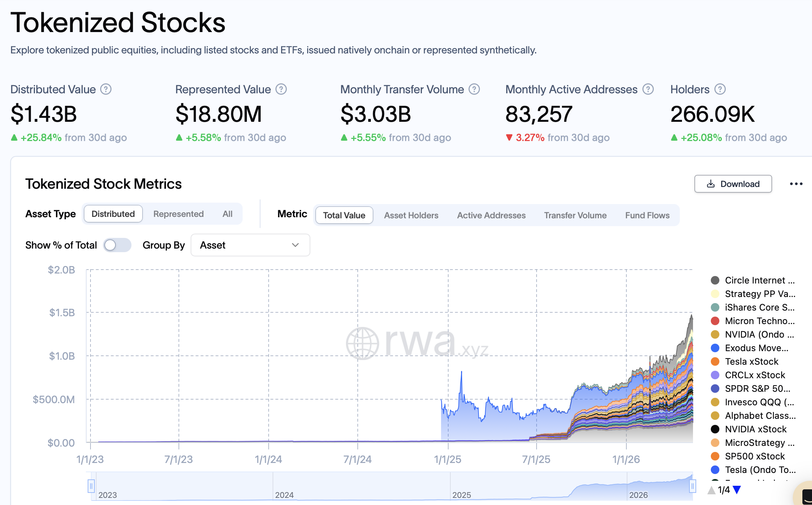Screen dimensions: 812x505
Task: Toggle SP500 xStock legend series
Action: pos(748,456)
